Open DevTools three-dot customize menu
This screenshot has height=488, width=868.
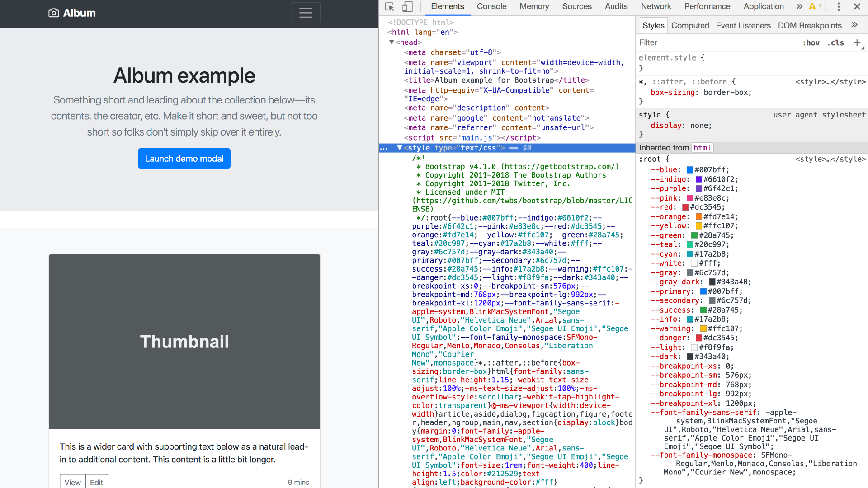point(839,7)
